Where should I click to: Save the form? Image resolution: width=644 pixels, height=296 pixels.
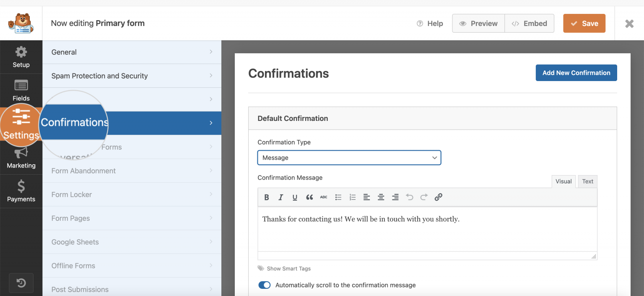point(584,24)
